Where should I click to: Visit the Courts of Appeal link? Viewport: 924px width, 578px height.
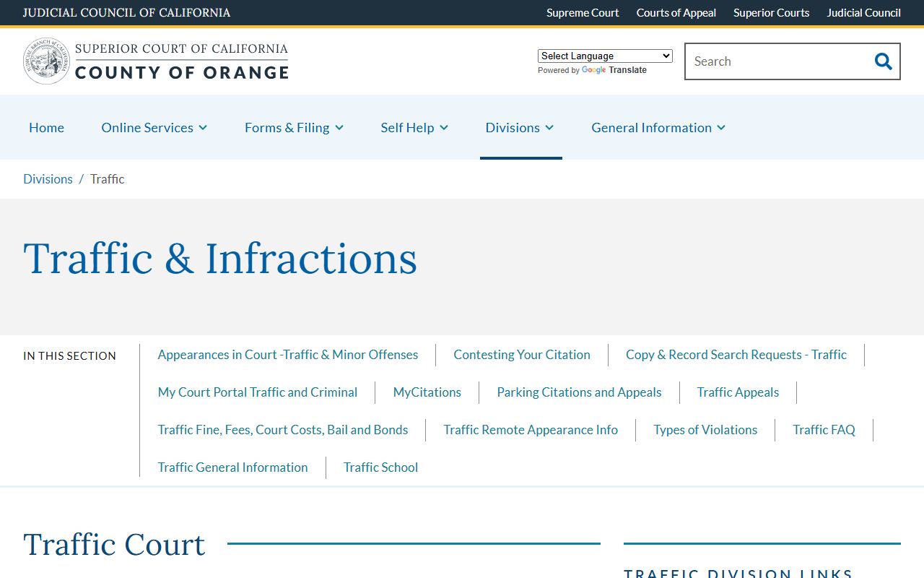pyautogui.click(x=676, y=13)
